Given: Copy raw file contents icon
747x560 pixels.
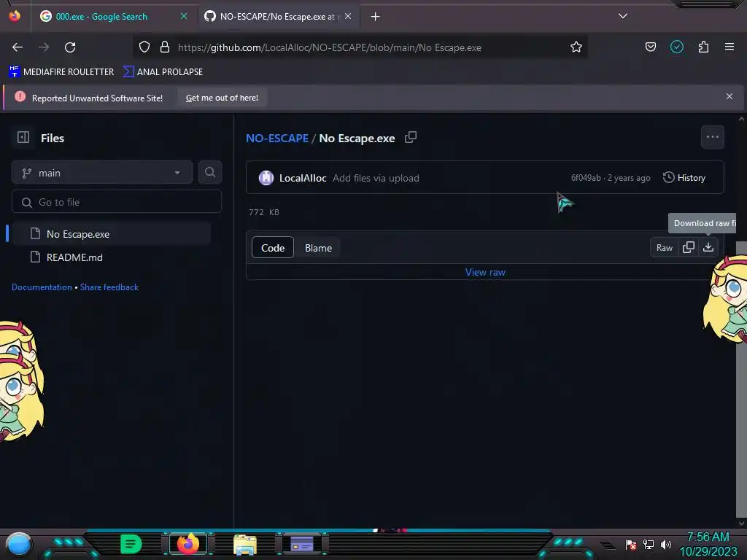Looking at the screenshot, I should (688, 248).
